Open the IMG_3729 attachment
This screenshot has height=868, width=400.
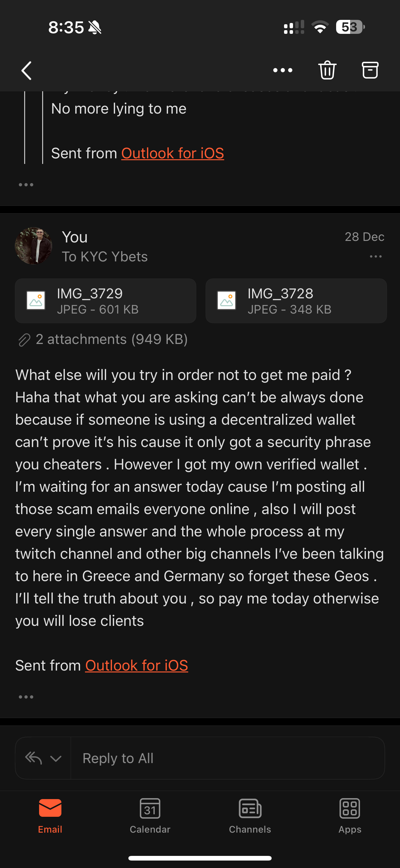[x=105, y=301]
